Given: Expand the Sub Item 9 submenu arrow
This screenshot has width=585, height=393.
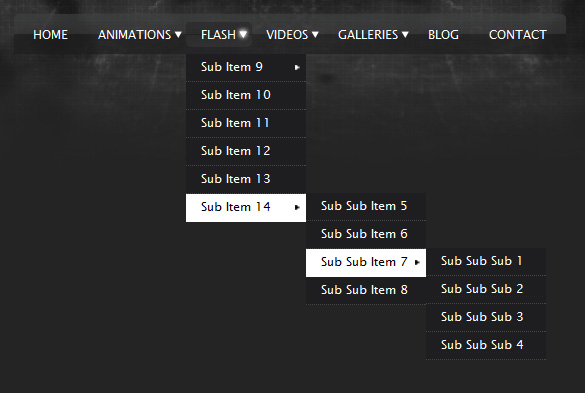Looking at the screenshot, I should (x=297, y=68).
